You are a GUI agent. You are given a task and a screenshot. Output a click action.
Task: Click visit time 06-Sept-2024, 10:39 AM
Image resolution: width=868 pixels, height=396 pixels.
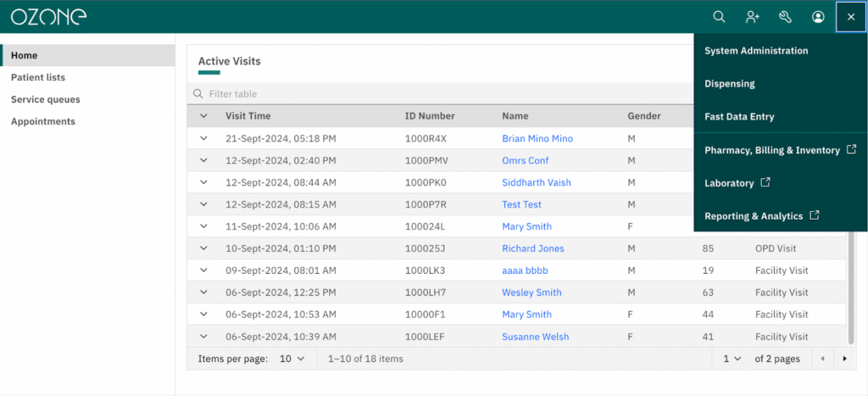pos(281,336)
